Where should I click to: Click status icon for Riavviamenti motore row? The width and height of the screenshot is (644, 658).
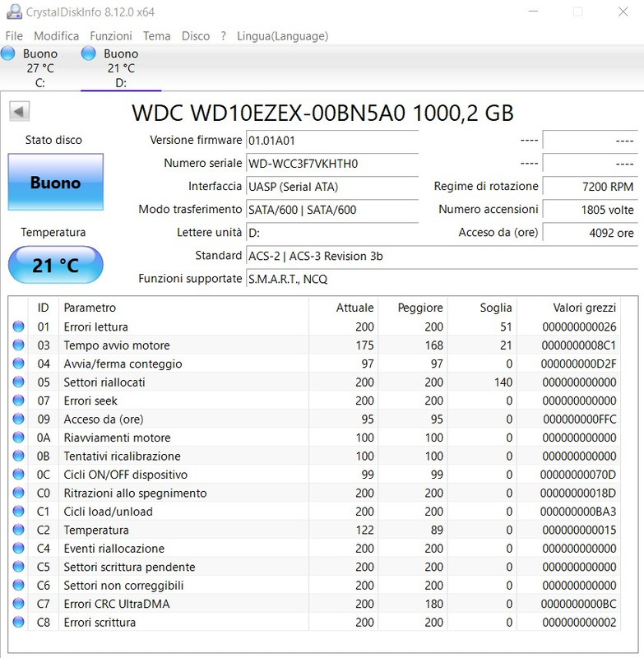point(18,438)
